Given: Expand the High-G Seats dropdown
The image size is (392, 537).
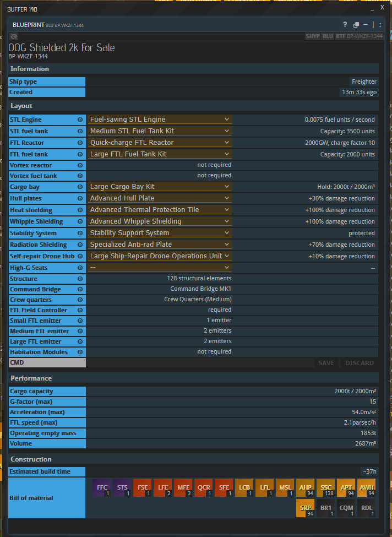Looking at the screenshot, I should (x=160, y=268).
